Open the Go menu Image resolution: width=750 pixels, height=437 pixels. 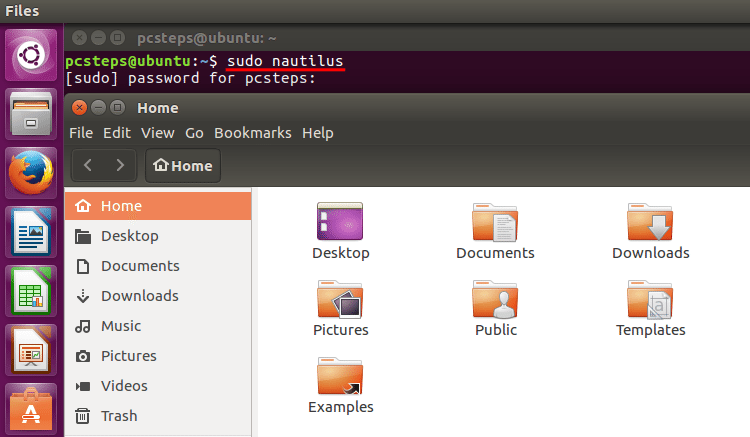coord(194,133)
